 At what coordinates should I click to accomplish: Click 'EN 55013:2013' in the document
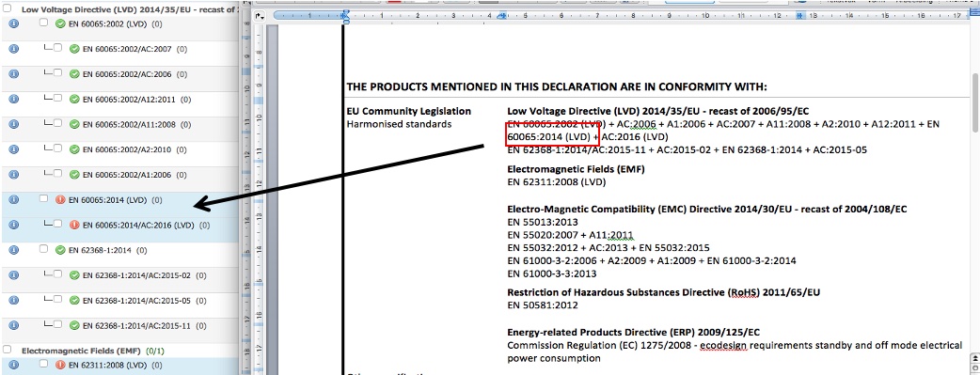tap(543, 222)
